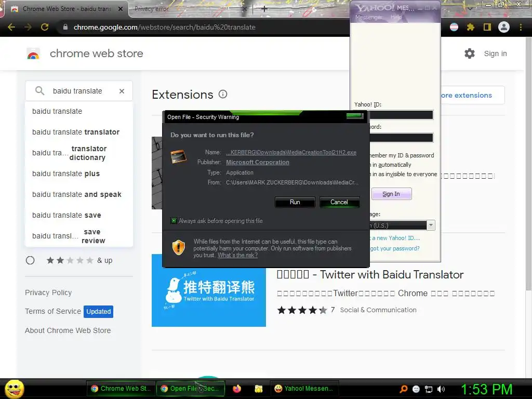Screen dimensions: 532x399
Task: Go back using the browser back arrow
Action: tap(11, 27)
